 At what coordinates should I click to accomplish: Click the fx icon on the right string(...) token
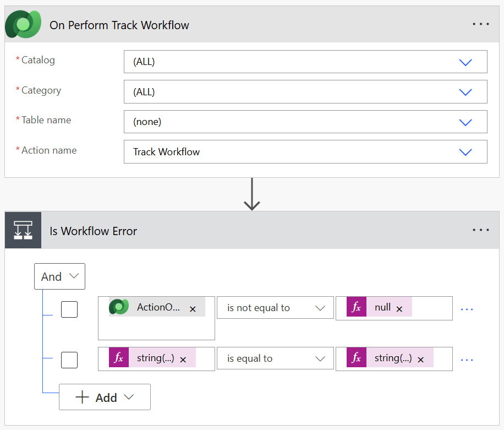(356, 358)
